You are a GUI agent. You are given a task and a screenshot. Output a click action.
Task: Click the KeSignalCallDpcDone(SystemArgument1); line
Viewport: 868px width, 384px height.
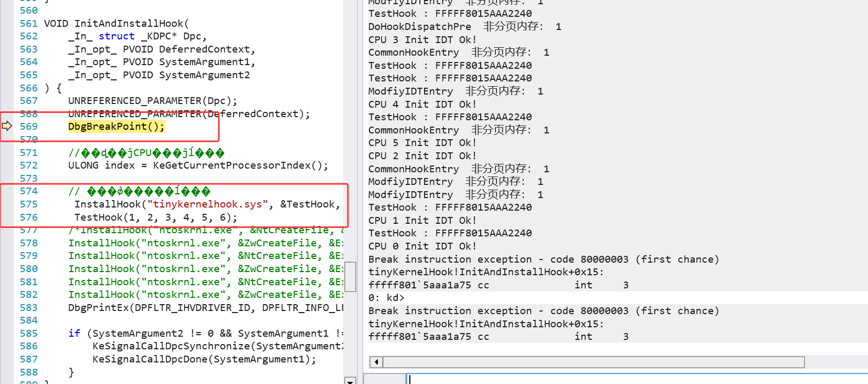(205, 359)
